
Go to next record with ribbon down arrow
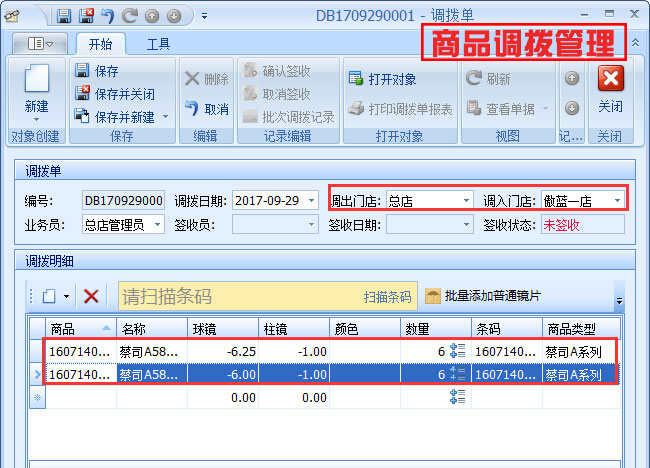[571, 108]
